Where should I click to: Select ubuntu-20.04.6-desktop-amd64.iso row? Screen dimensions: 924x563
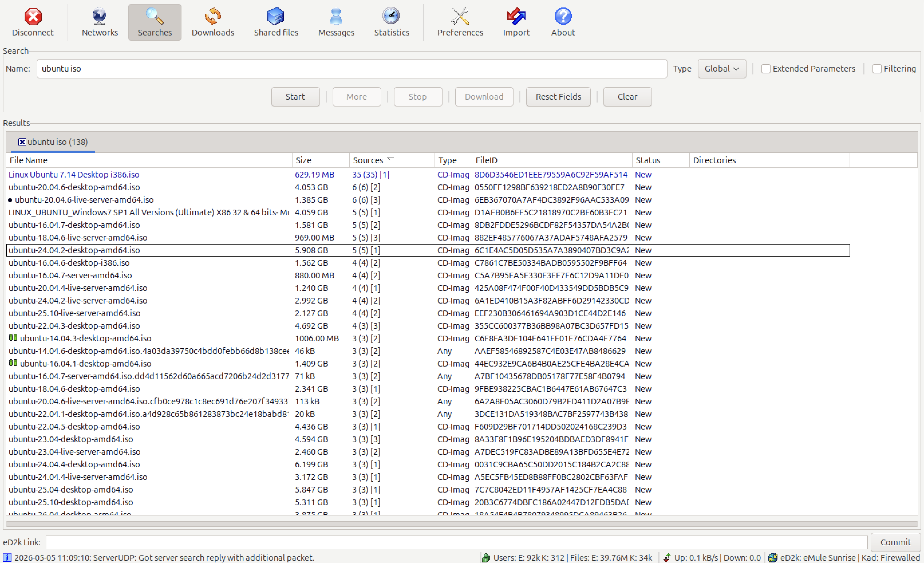428,187
